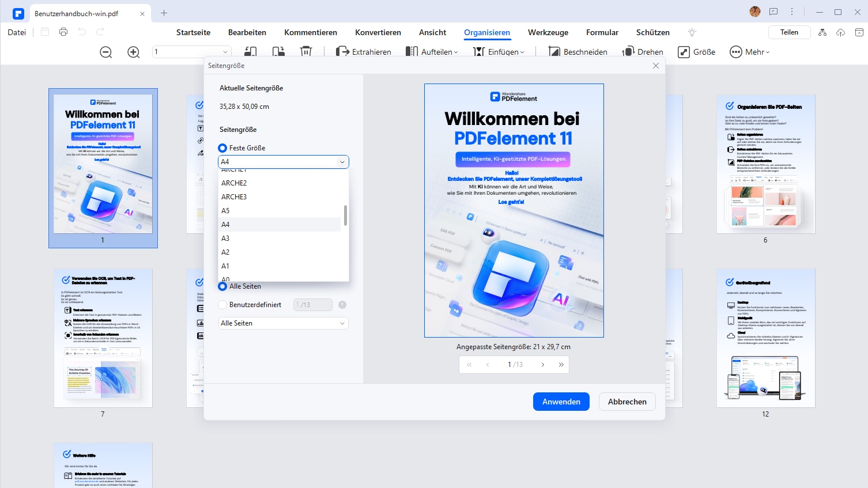The height and width of the screenshot is (488, 868).
Task: Click the lightbulb tips icon
Action: (x=692, y=32)
